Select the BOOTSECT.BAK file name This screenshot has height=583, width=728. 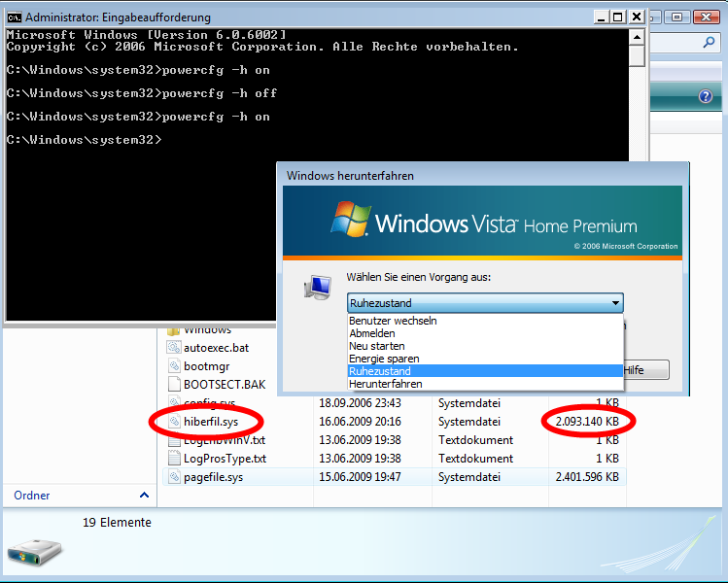point(225,385)
